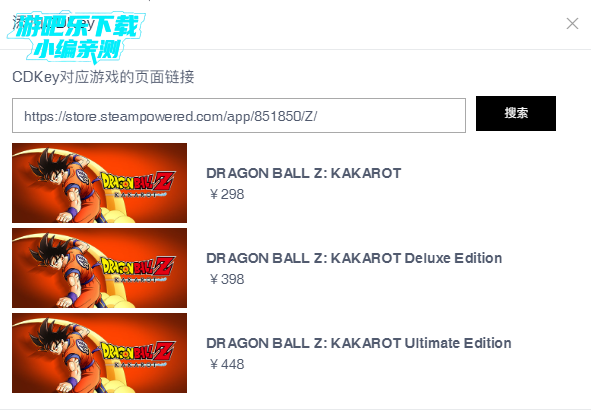Click the Dragon Ball Z logo in the first thumbnail
This screenshot has width=591, height=414.
[138, 184]
